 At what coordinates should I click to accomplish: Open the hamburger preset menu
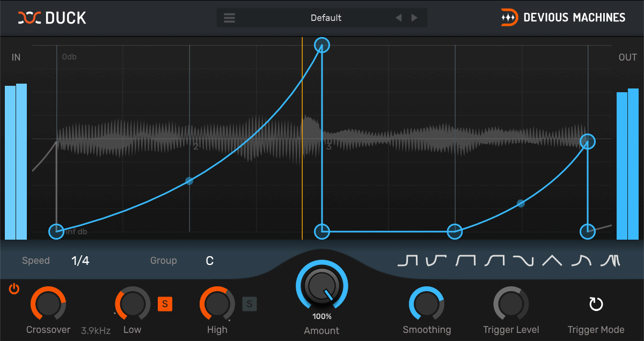coord(229,17)
